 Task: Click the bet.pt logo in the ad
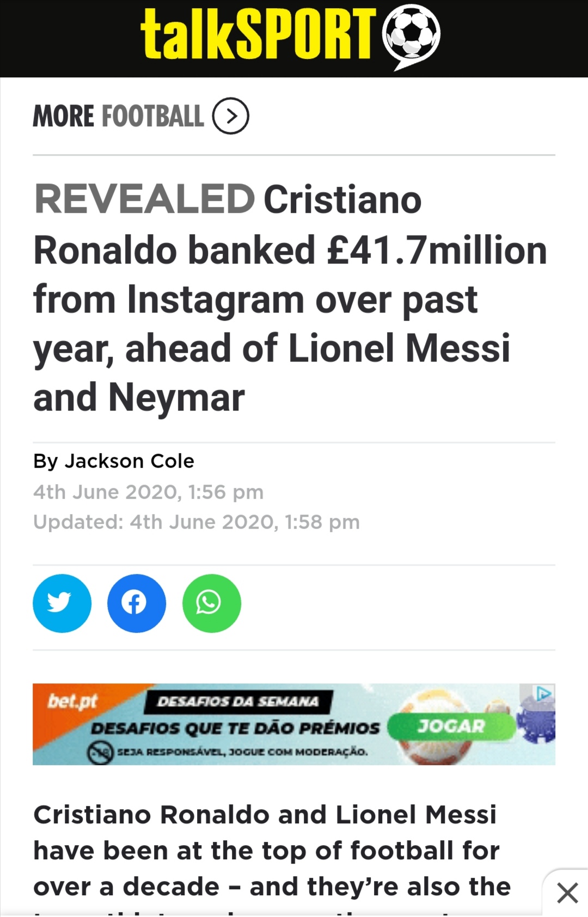point(72,701)
